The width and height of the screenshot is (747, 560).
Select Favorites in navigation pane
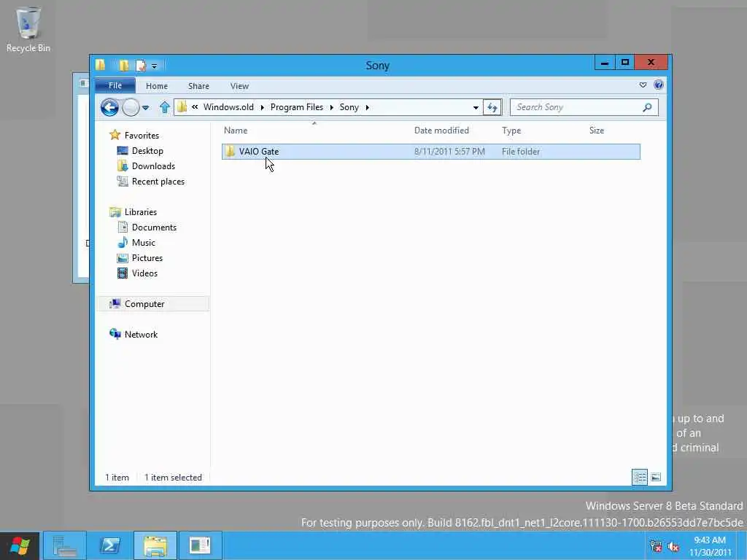142,135
